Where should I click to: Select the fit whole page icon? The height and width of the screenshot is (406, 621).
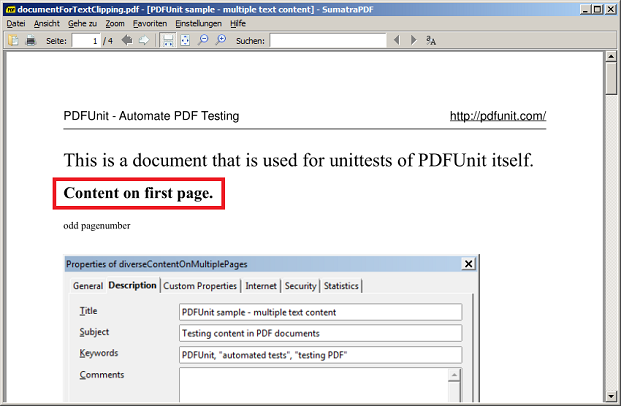click(185, 40)
